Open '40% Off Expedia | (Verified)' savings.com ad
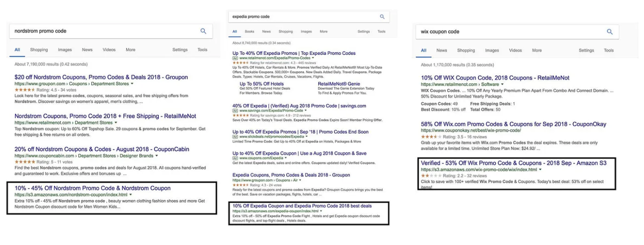This screenshot has width=644, height=245. coord(299,106)
